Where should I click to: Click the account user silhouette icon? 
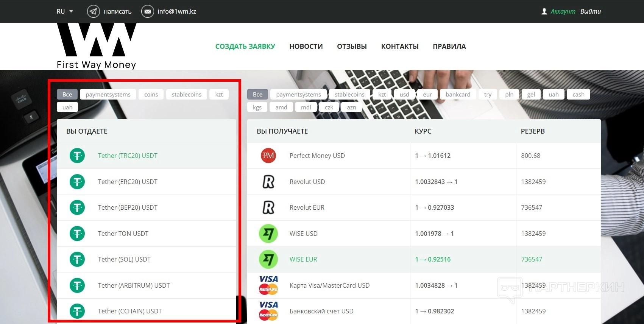(x=544, y=11)
